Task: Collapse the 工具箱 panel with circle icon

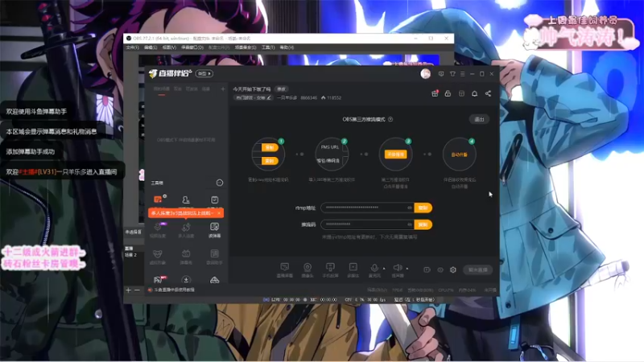Action: click(220, 183)
